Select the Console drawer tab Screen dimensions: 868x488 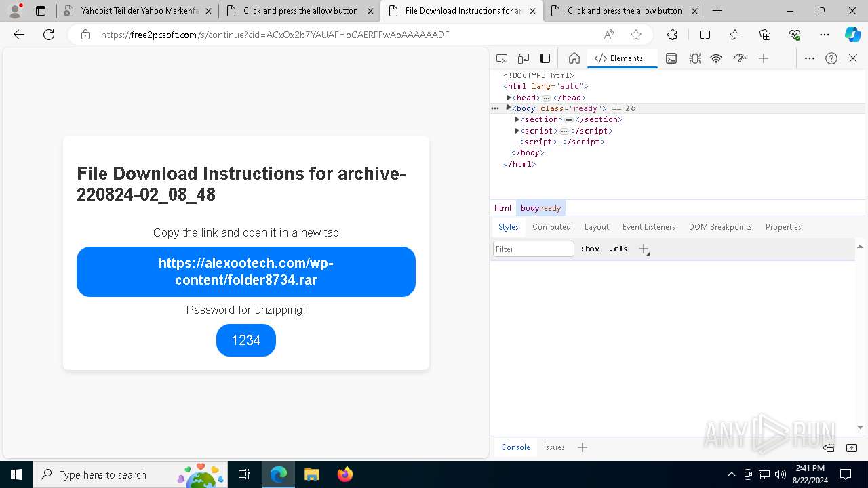coord(515,447)
